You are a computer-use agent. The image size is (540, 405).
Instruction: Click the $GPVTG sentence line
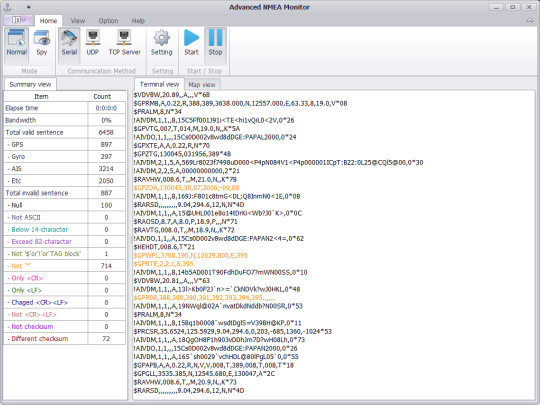point(187,129)
